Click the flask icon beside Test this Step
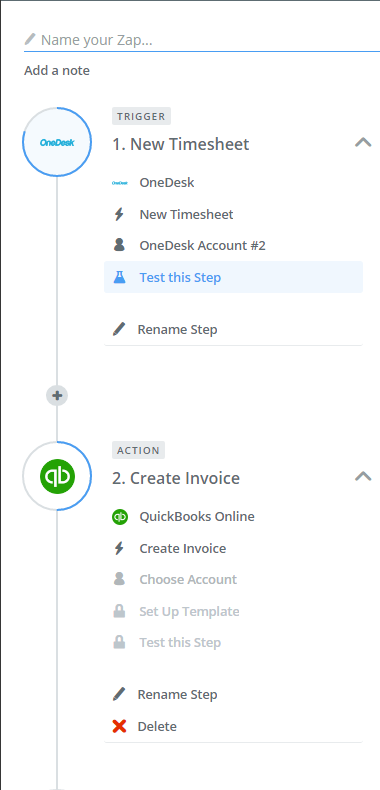Image resolution: width=380 pixels, height=790 pixels. point(119,277)
